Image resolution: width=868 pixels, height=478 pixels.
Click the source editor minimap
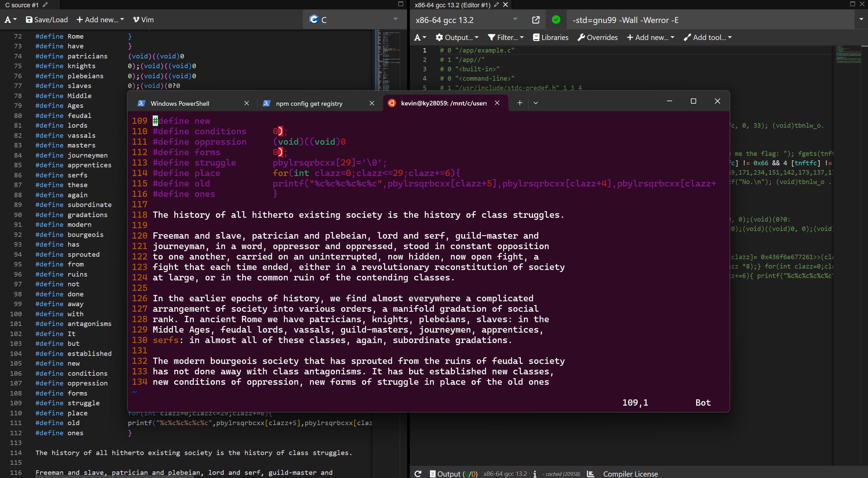click(387, 60)
